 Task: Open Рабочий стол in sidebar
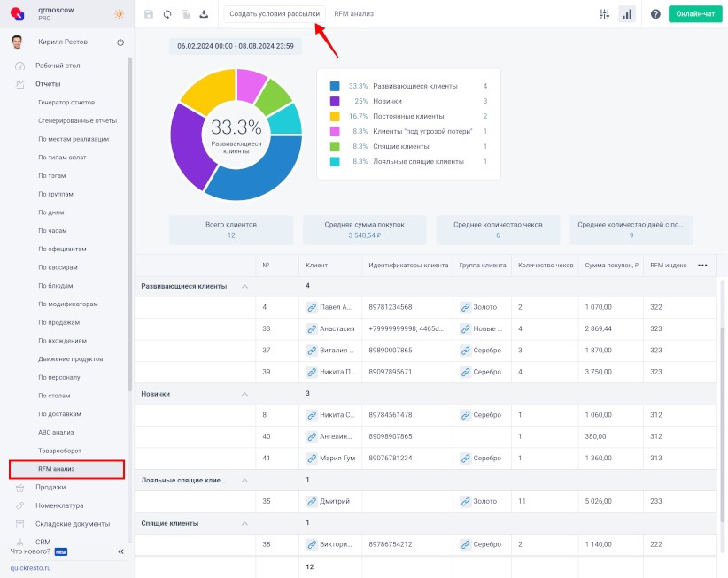coord(58,66)
